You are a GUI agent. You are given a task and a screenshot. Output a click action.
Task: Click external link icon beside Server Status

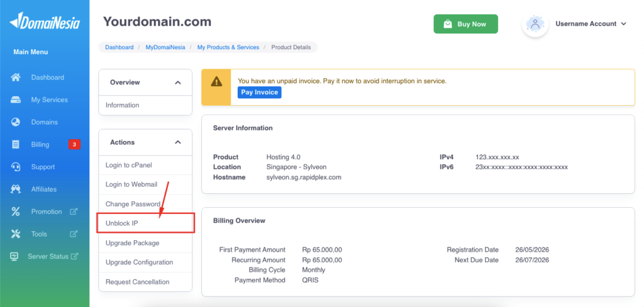[74, 256]
